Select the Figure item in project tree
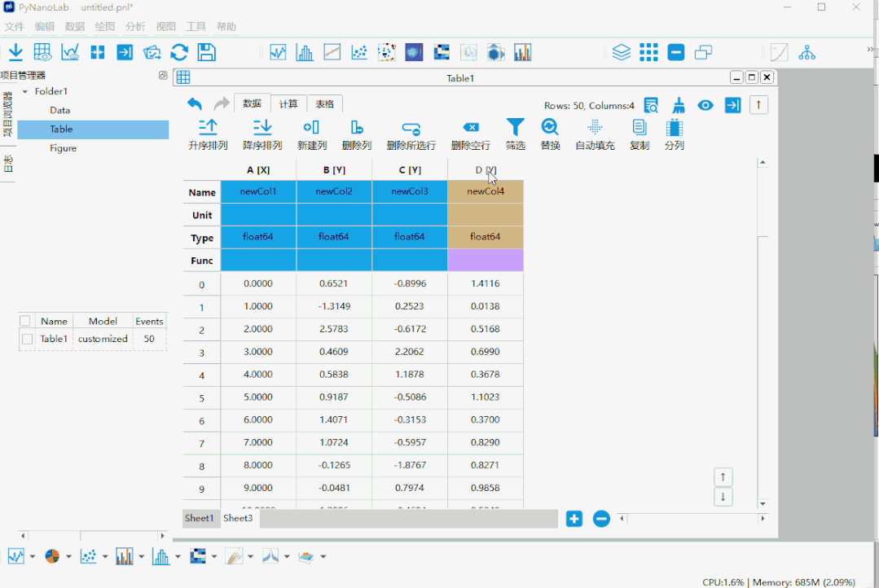 (63, 148)
